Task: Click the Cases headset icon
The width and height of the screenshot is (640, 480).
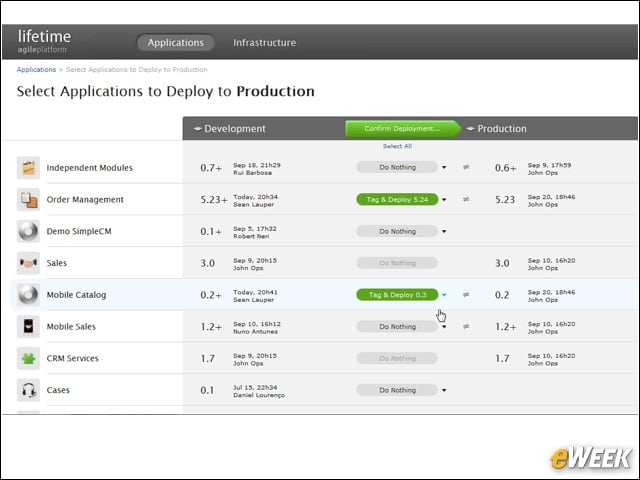Action: (x=28, y=390)
